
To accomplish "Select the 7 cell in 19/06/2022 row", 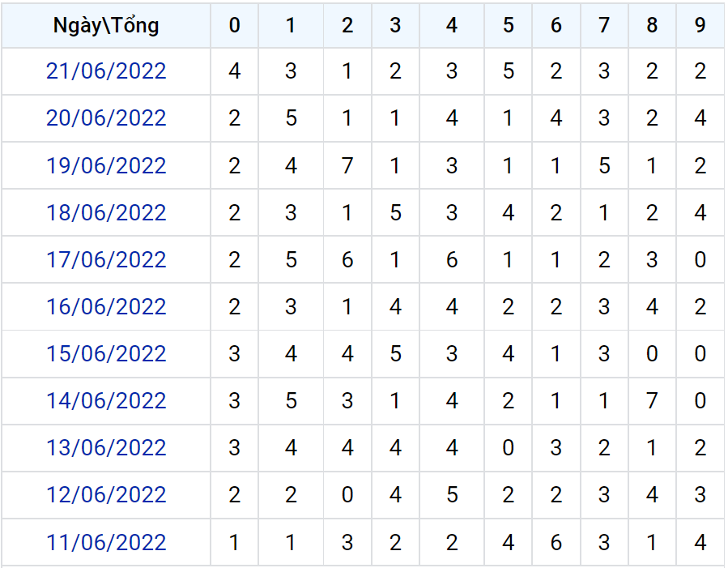I will (347, 166).
